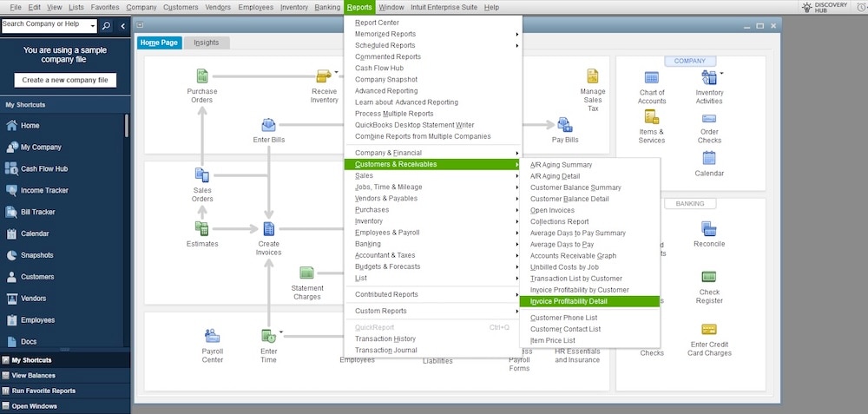868x414 pixels.
Task: Open the File menu
Action: tap(16, 7)
